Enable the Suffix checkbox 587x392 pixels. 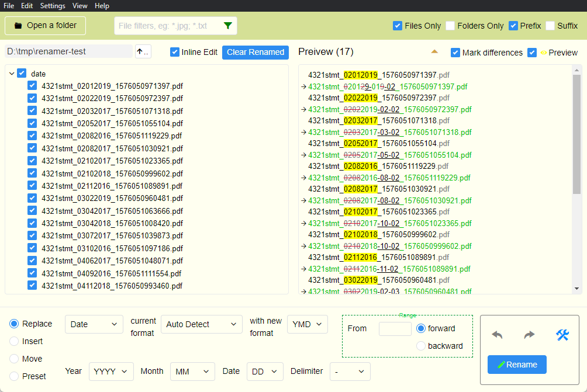pyautogui.click(x=550, y=26)
